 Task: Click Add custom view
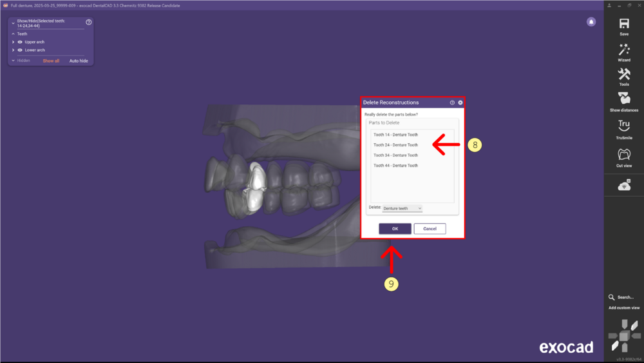[x=624, y=308]
